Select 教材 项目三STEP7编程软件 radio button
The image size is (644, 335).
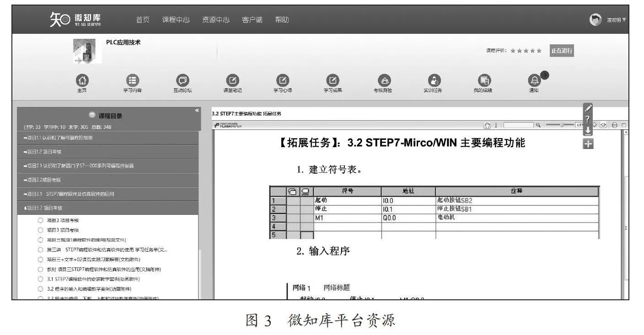click(x=40, y=269)
